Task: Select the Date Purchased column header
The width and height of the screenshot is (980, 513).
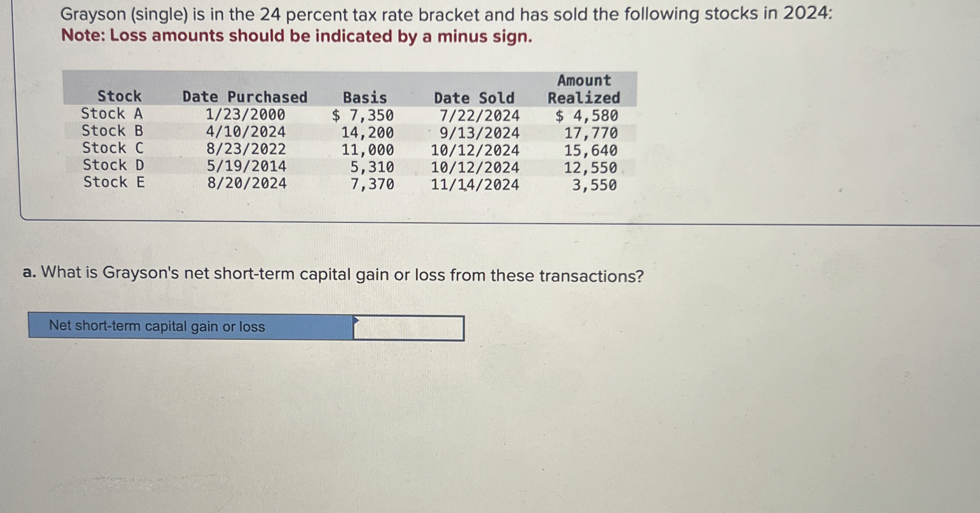Action: coord(245,97)
